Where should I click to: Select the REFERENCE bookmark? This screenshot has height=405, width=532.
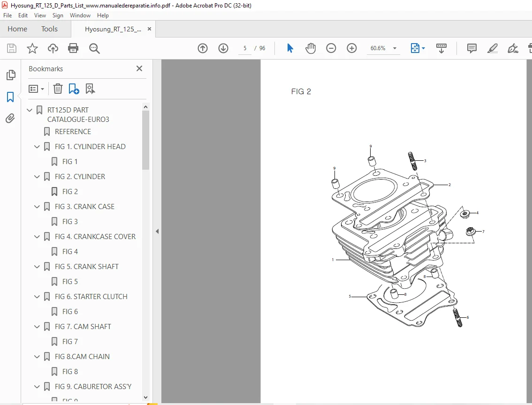tap(73, 132)
